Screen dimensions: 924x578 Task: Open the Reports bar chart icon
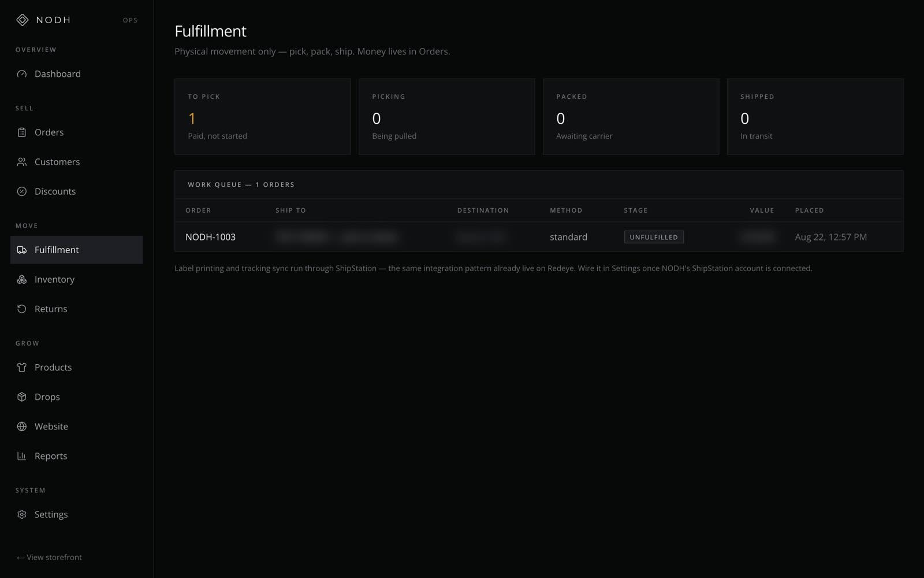pos(22,455)
